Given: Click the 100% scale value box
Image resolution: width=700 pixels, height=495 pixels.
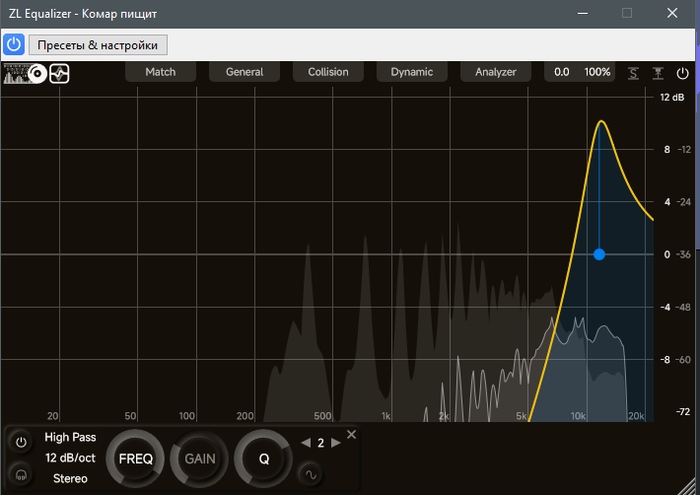Looking at the screenshot, I should pos(598,72).
